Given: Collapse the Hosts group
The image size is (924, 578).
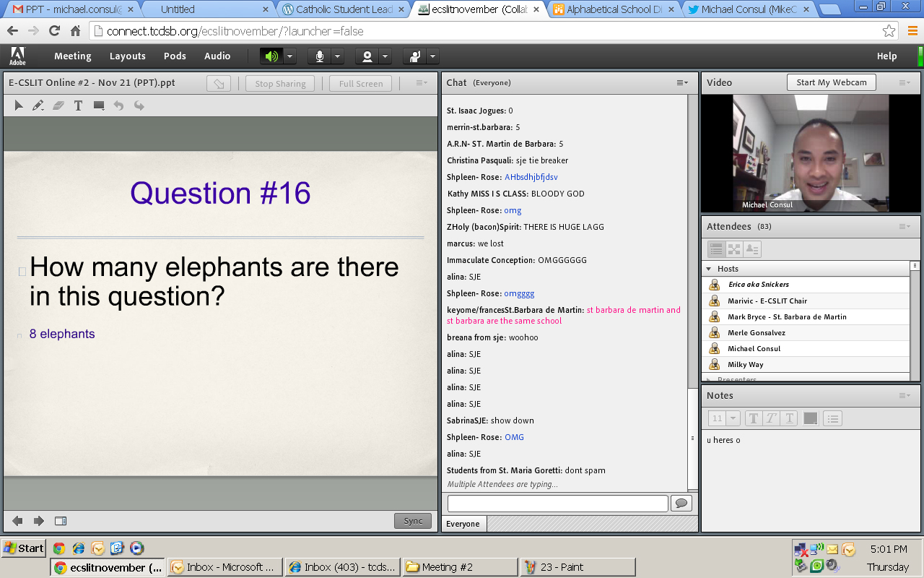Looking at the screenshot, I should point(709,269).
